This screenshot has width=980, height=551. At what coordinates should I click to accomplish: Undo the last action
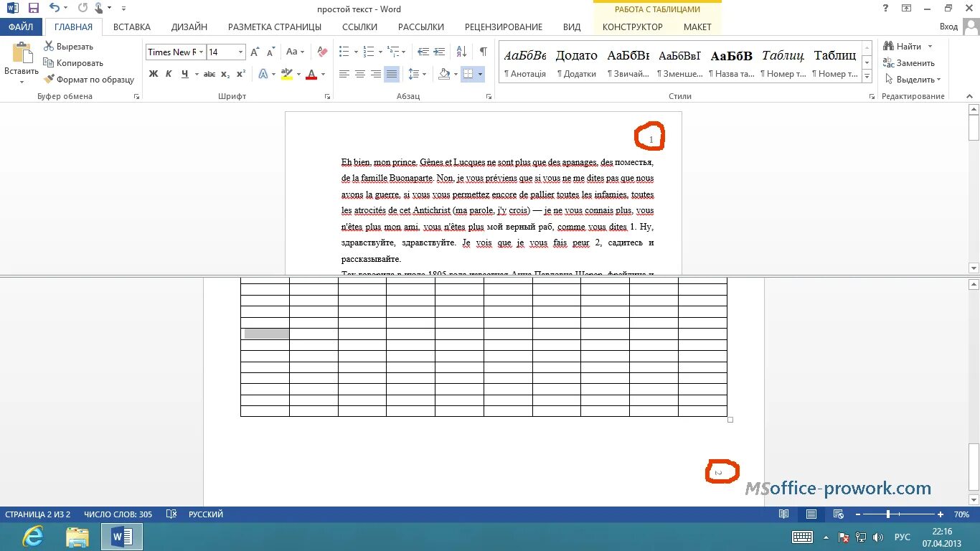coord(55,9)
